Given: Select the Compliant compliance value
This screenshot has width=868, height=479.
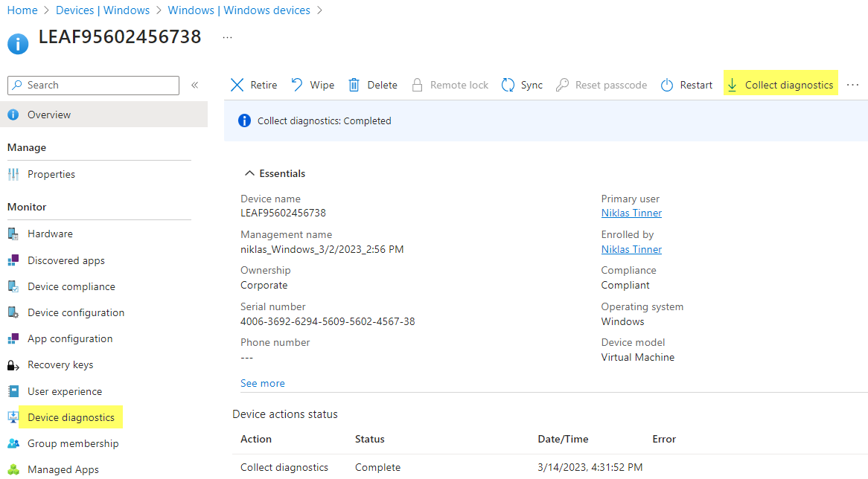Looking at the screenshot, I should click(x=625, y=286).
